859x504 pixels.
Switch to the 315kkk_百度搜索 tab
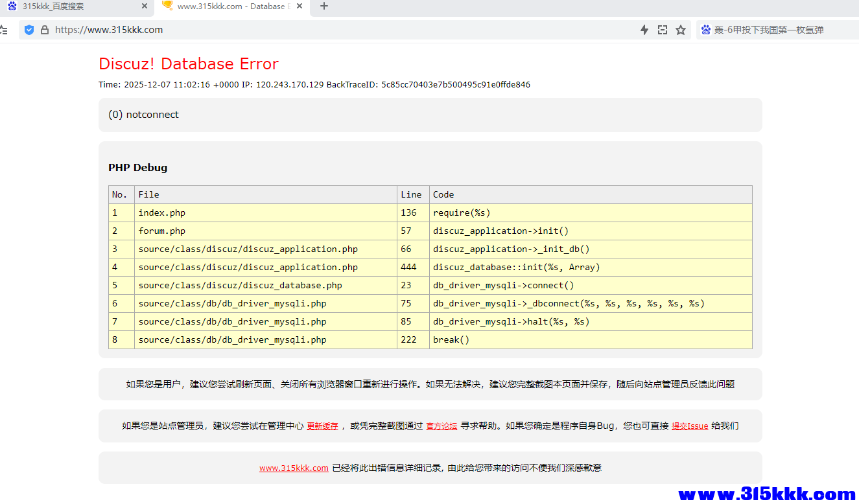pyautogui.click(x=78, y=6)
